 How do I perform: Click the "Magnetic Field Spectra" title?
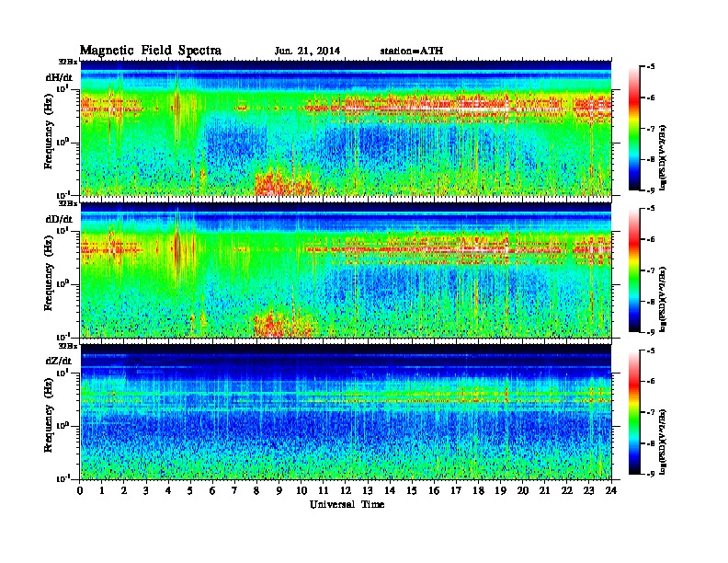(151, 51)
